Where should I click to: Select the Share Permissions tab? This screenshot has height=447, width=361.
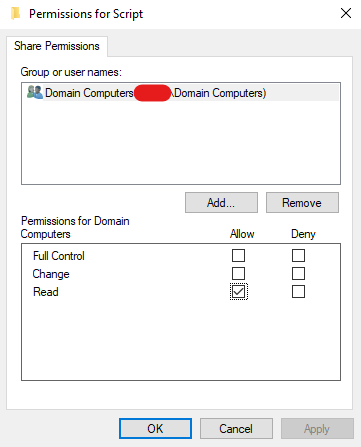(57, 46)
